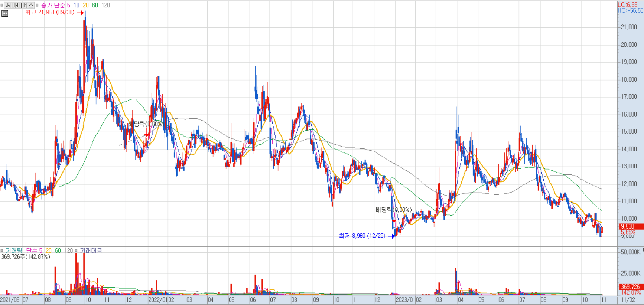This screenshot has width=644, height=305.
Task: Click the 2023/01 date axis label
Action: click(406, 300)
